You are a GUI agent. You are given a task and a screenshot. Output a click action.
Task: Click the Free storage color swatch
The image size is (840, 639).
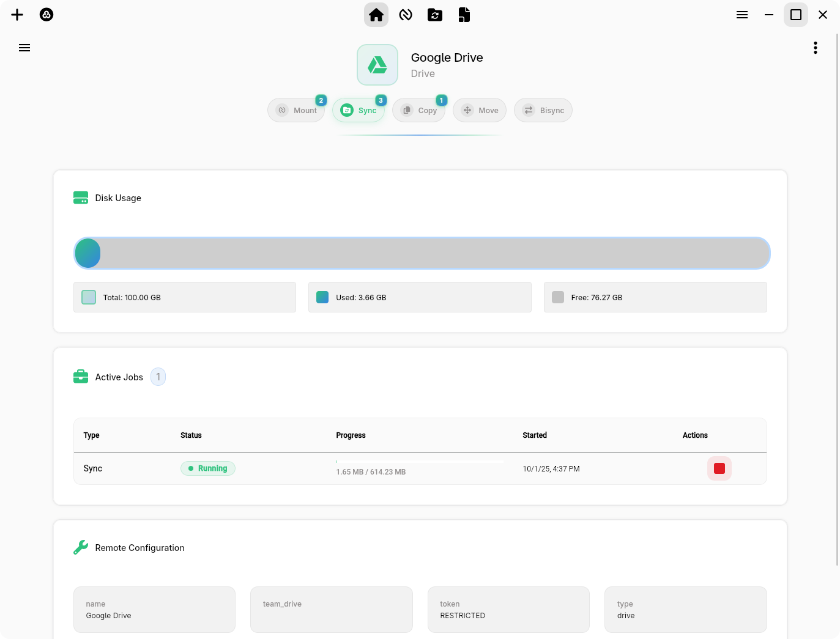click(558, 297)
